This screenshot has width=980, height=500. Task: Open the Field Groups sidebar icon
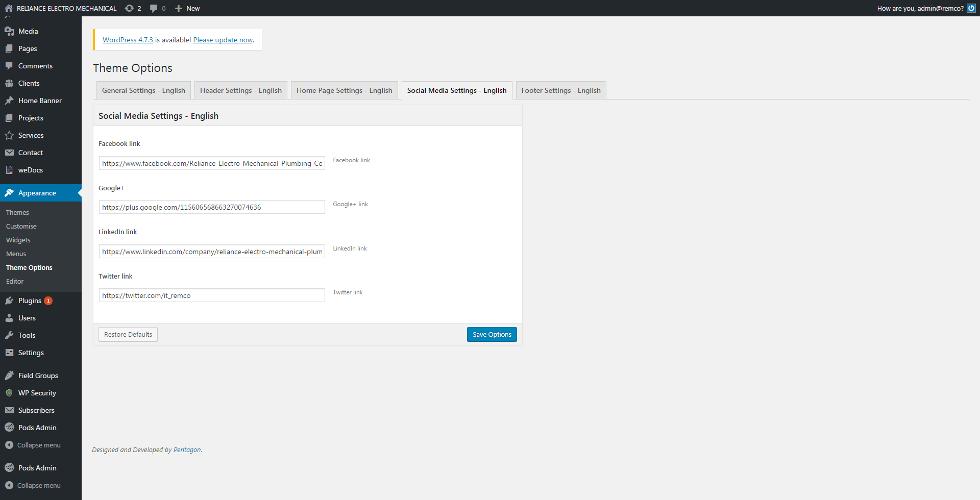(x=9, y=376)
